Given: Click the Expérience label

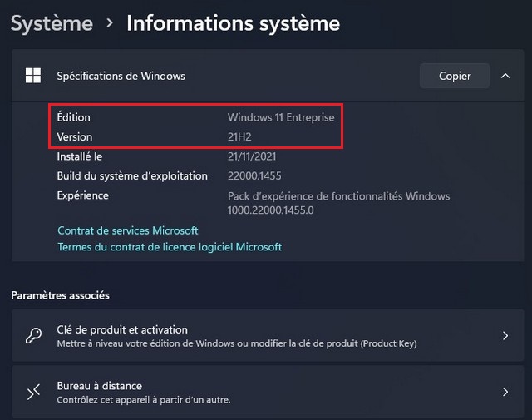Looking at the screenshot, I should point(83,195).
